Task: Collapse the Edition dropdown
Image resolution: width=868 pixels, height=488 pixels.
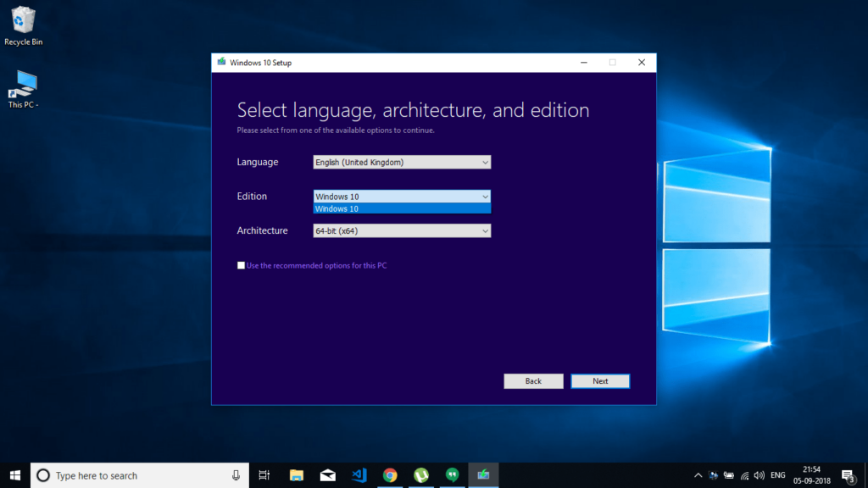Action: pyautogui.click(x=402, y=197)
